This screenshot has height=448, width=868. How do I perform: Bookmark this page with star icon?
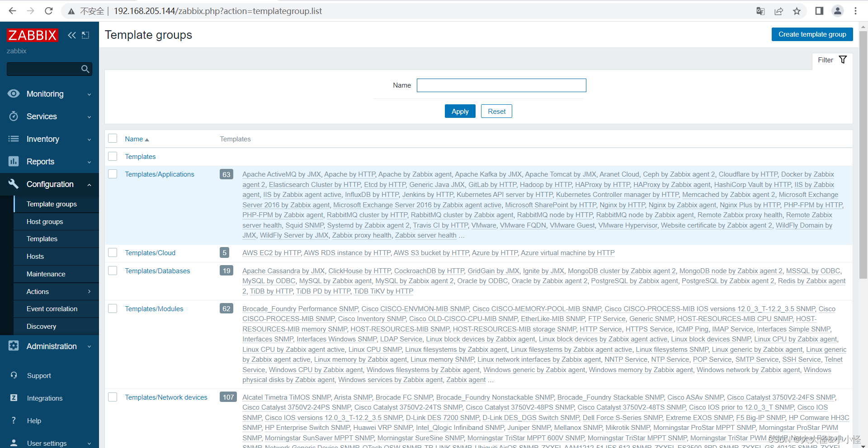(x=797, y=11)
